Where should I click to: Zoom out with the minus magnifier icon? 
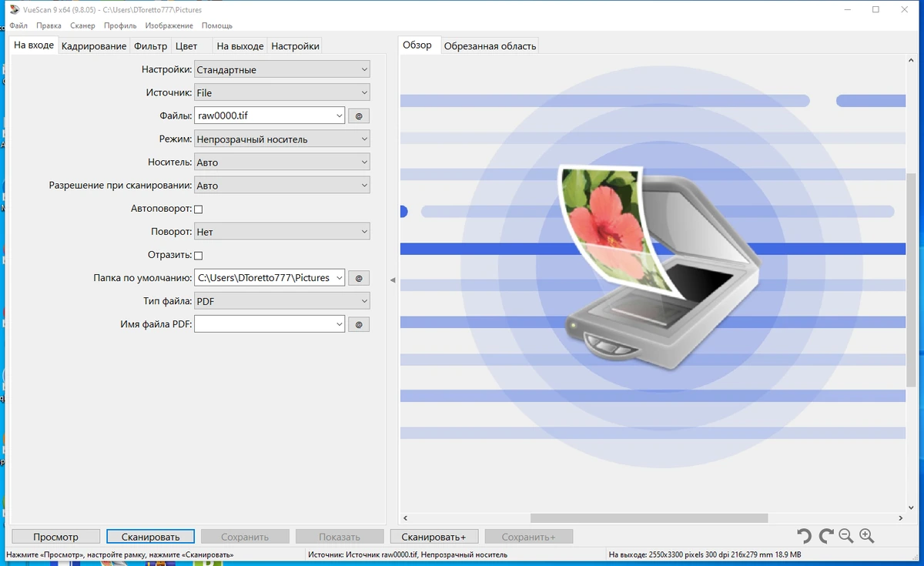click(846, 537)
